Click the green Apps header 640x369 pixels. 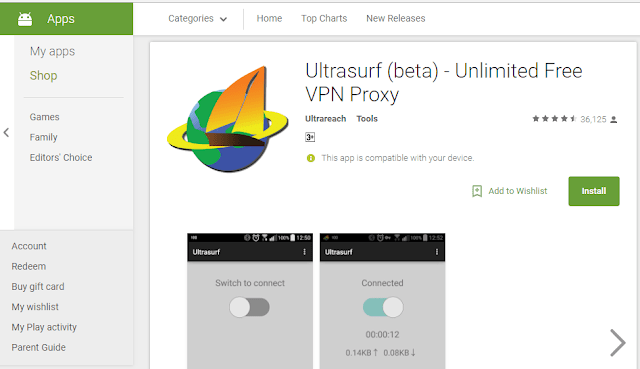coord(67,19)
